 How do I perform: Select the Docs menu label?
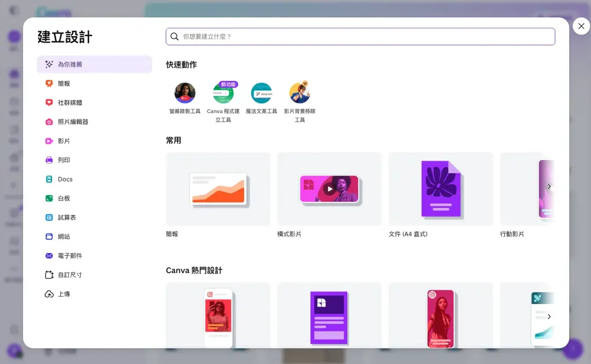click(65, 180)
